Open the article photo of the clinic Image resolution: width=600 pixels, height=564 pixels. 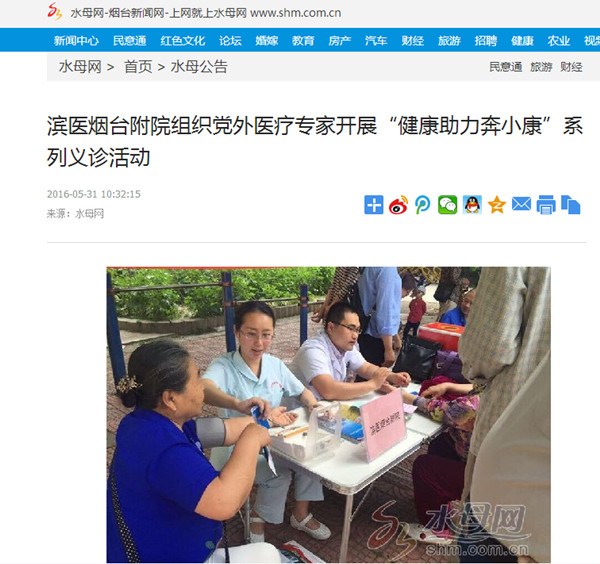328,414
